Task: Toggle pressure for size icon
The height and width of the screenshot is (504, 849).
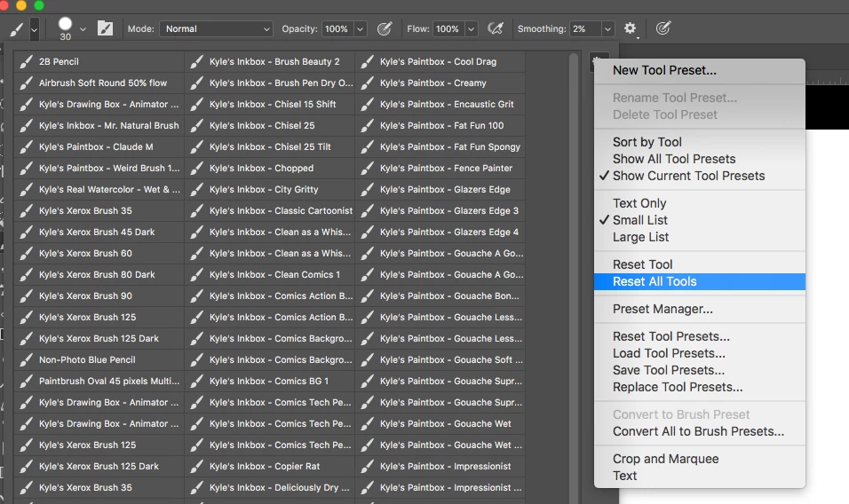Action: (663, 28)
